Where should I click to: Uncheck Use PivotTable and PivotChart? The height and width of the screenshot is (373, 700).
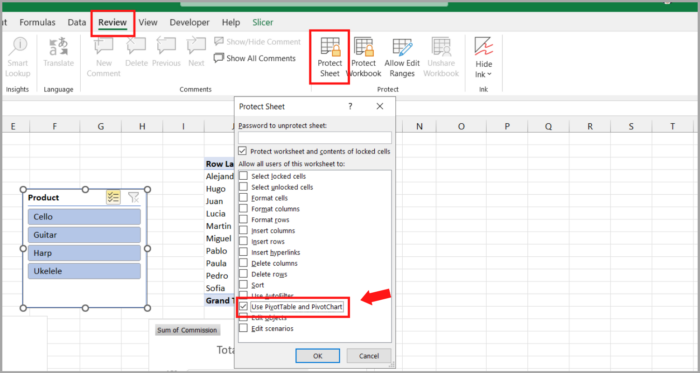(243, 307)
